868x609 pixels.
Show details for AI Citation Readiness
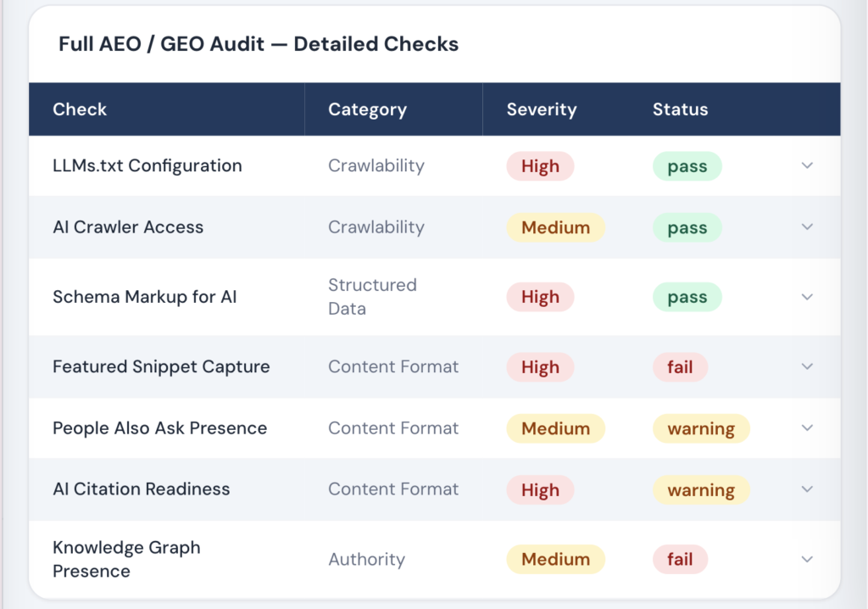pos(807,489)
